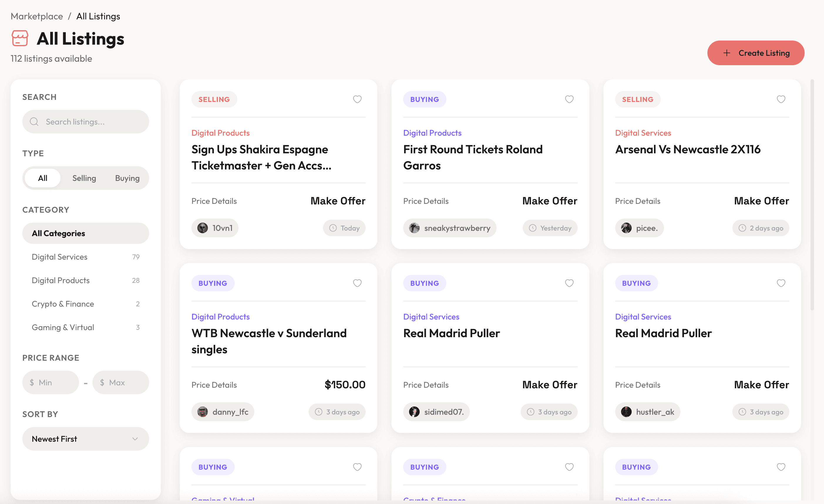Open the Newest First sort dropdown

pyautogui.click(x=86, y=439)
